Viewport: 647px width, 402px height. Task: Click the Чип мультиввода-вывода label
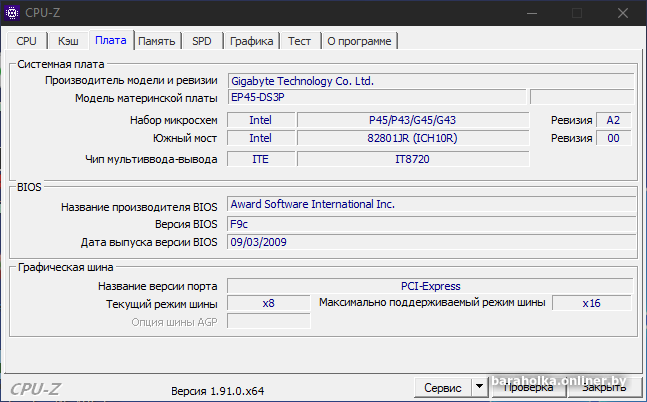point(151,159)
